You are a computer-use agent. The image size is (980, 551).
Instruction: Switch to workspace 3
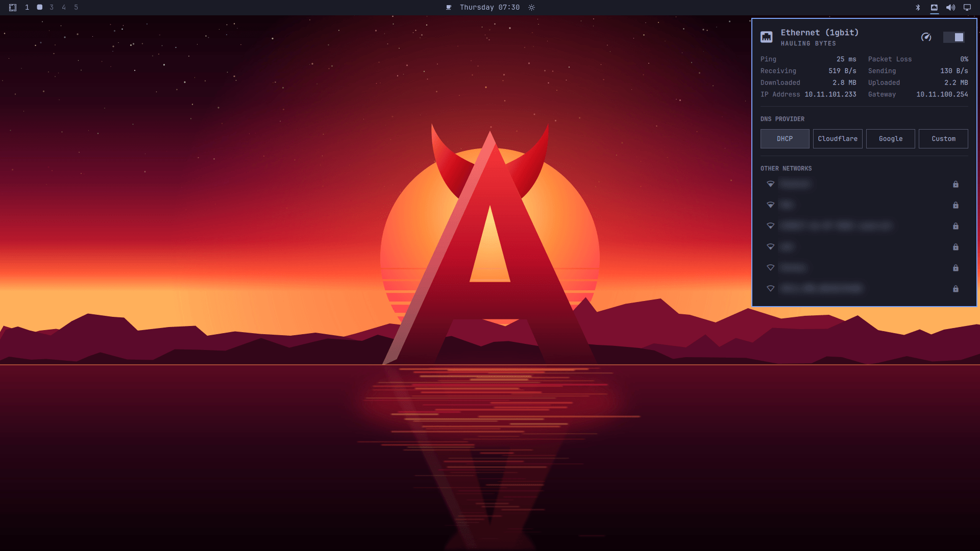coord(52,8)
